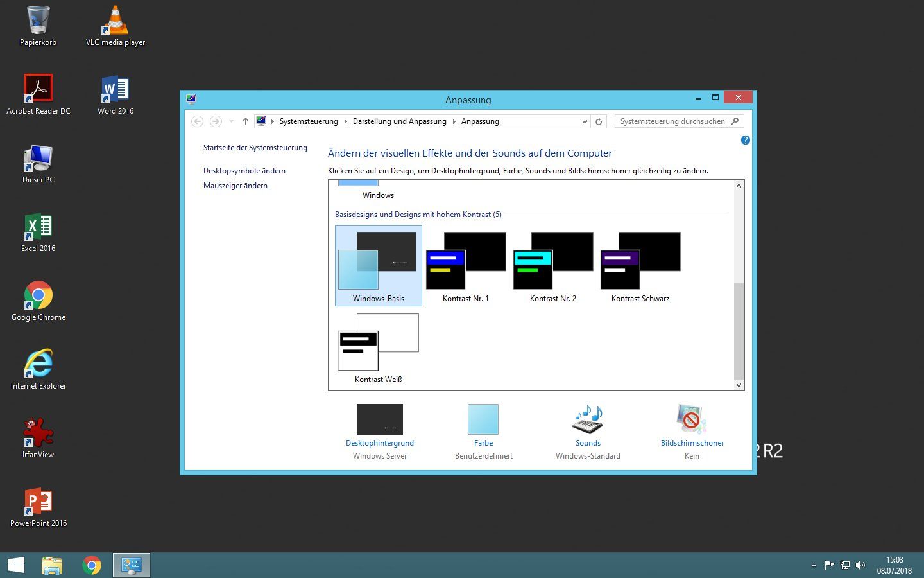
Task: Expand the address bar history dropdown
Action: click(585, 121)
